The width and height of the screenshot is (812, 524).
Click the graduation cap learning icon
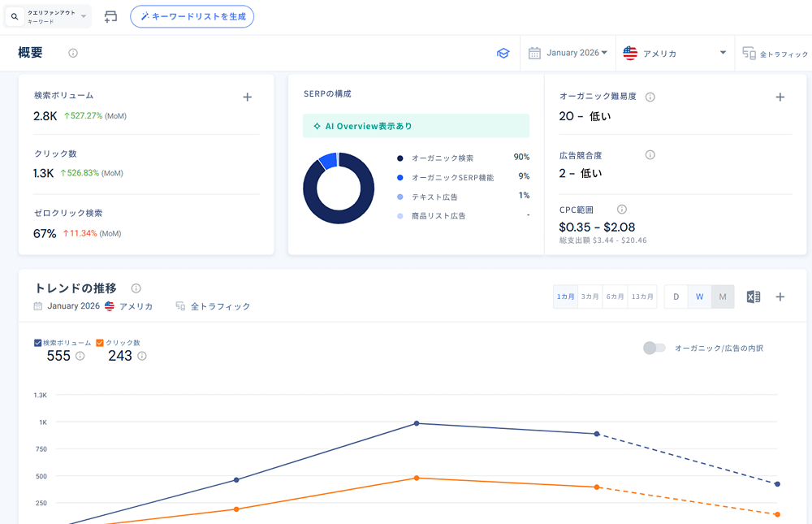coord(503,53)
